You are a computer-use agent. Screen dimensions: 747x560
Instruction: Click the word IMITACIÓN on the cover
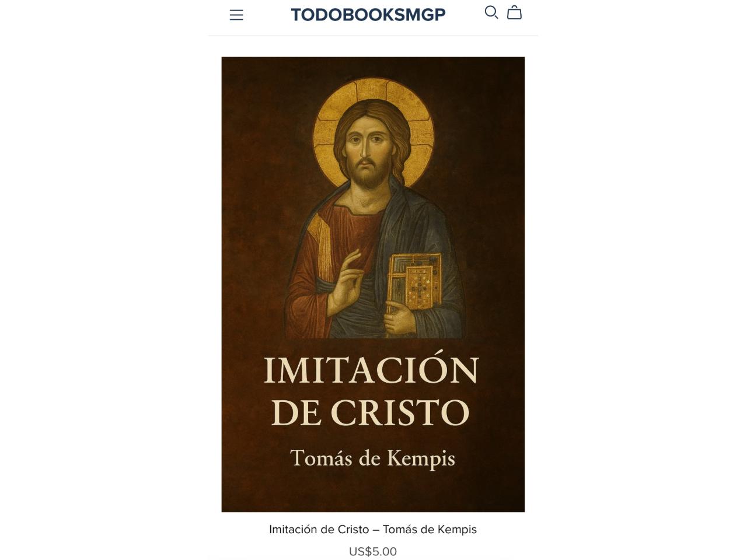[371, 370]
